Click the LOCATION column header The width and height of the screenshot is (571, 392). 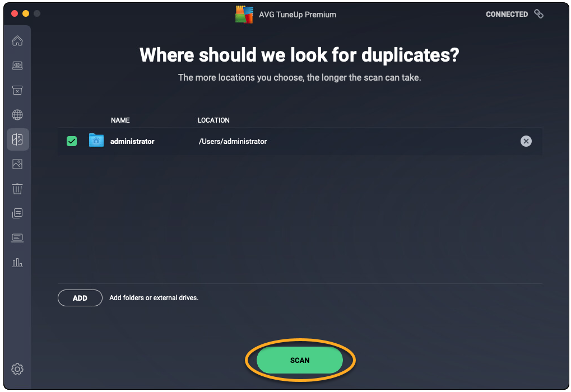click(213, 120)
